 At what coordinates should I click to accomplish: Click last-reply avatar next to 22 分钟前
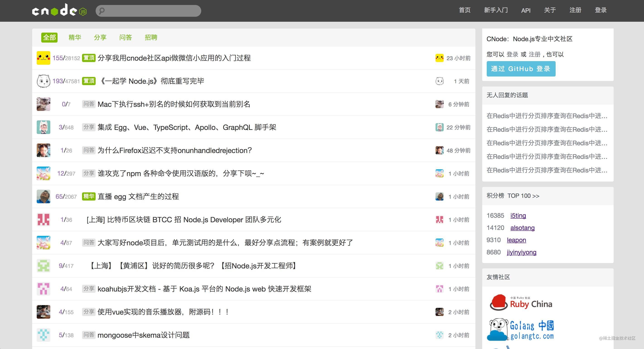(x=440, y=127)
